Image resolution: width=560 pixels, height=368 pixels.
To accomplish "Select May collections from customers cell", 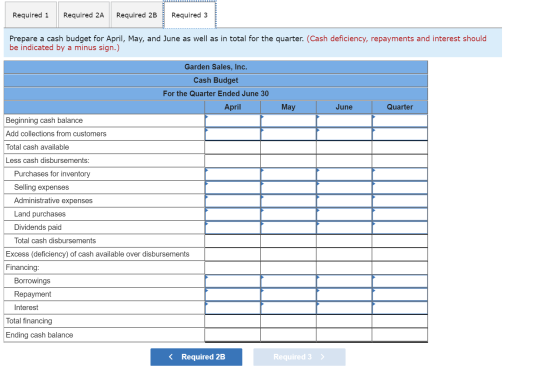I will tap(289, 134).
